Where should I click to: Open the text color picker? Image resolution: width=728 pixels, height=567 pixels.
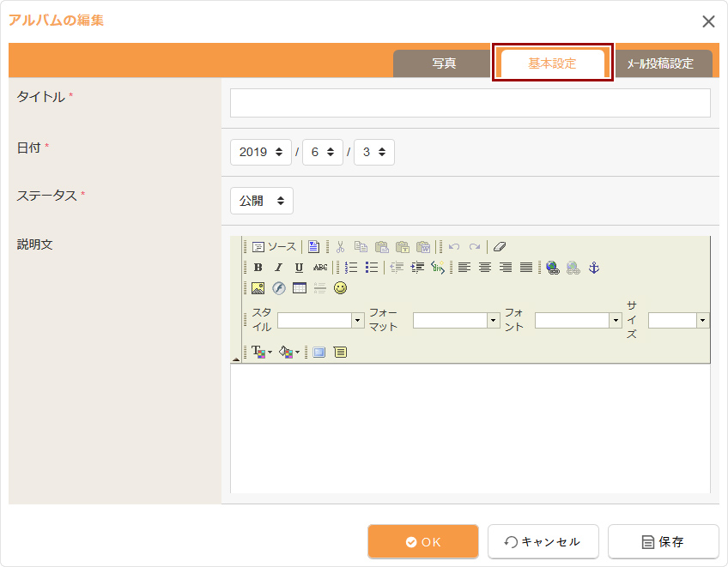pos(262,353)
